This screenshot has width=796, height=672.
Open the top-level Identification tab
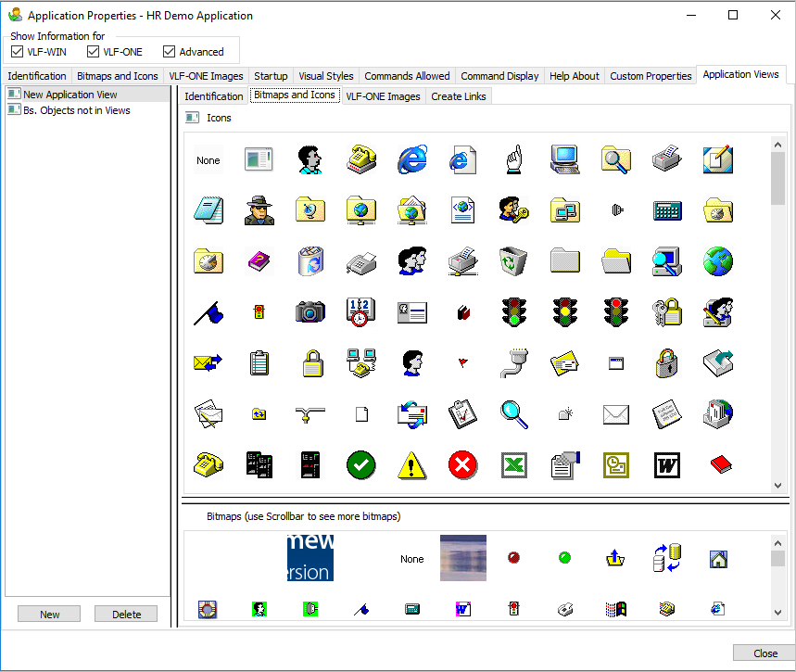[x=37, y=76]
